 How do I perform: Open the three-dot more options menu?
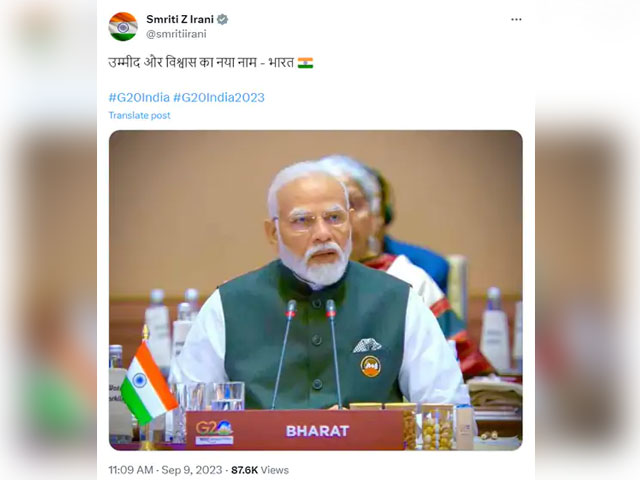pyautogui.click(x=516, y=20)
